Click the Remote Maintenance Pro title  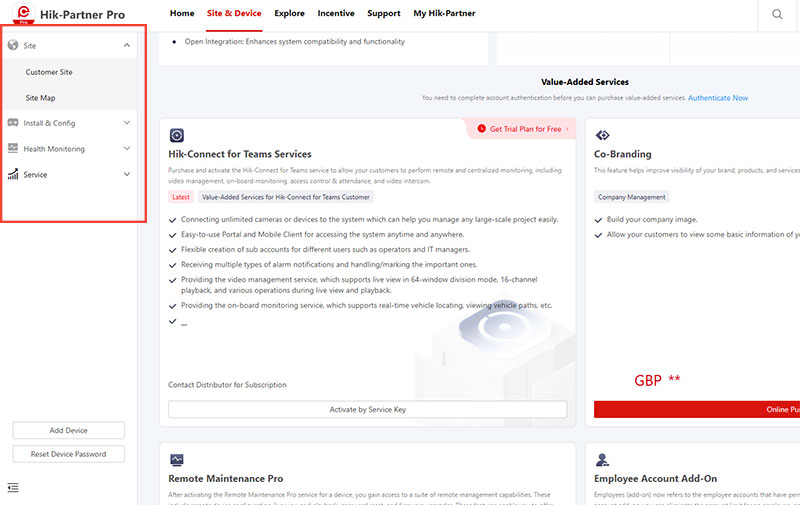tap(226, 478)
